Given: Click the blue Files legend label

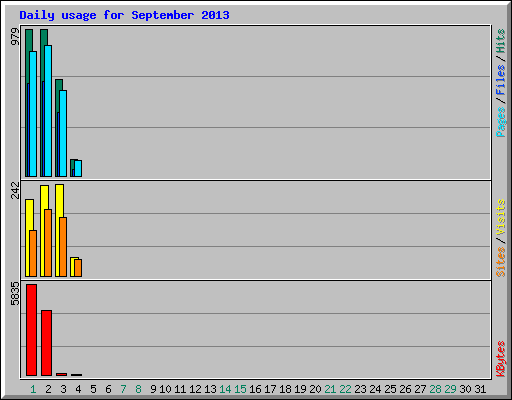Looking at the screenshot, I should pyautogui.click(x=500, y=80).
